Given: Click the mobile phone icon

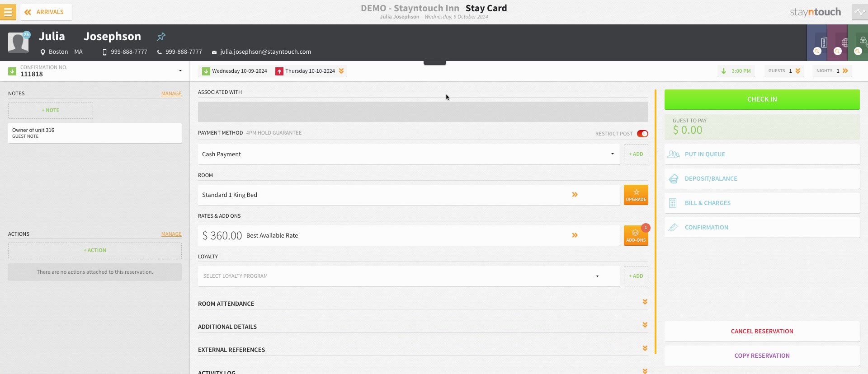Looking at the screenshot, I should pyautogui.click(x=105, y=52).
